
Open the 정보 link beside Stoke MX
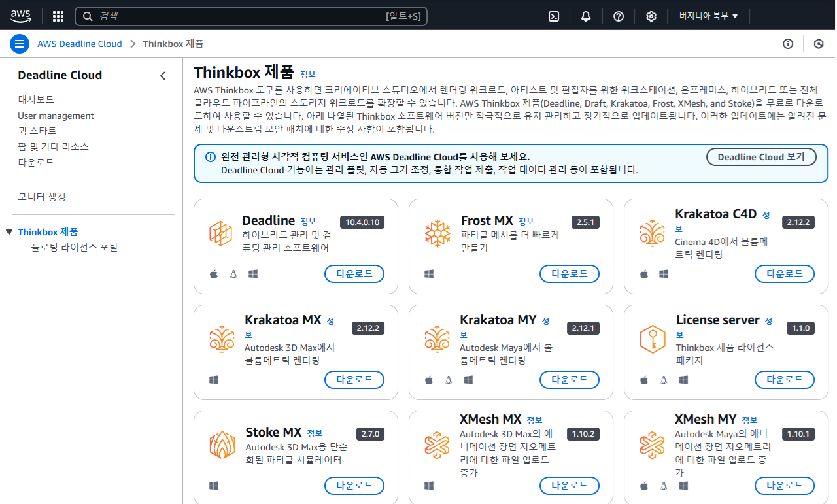click(315, 433)
